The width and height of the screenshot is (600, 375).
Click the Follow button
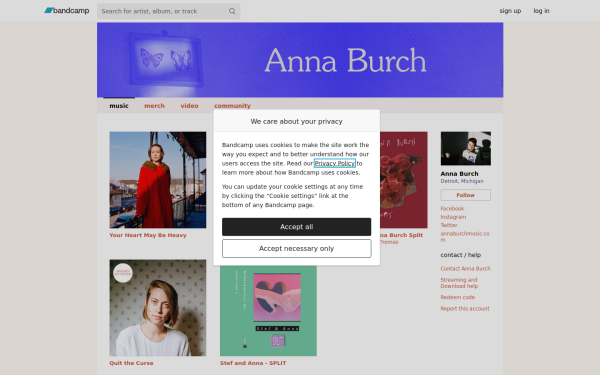[x=466, y=195]
